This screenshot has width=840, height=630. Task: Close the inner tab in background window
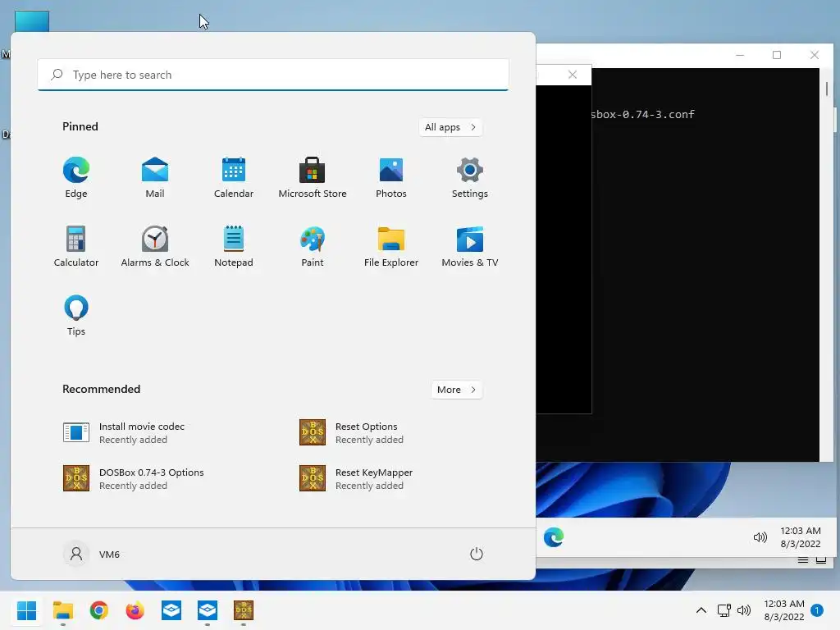[573, 75]
